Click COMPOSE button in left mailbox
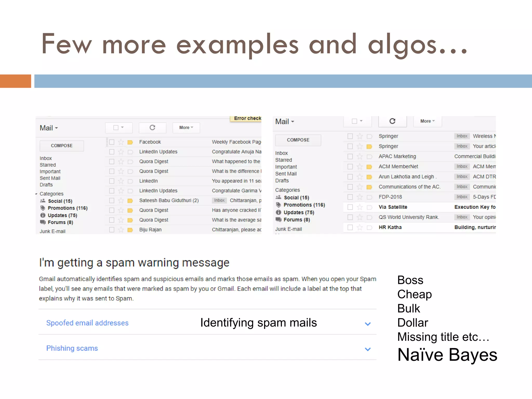Screen dimensions: 532x399 point(62,146)
